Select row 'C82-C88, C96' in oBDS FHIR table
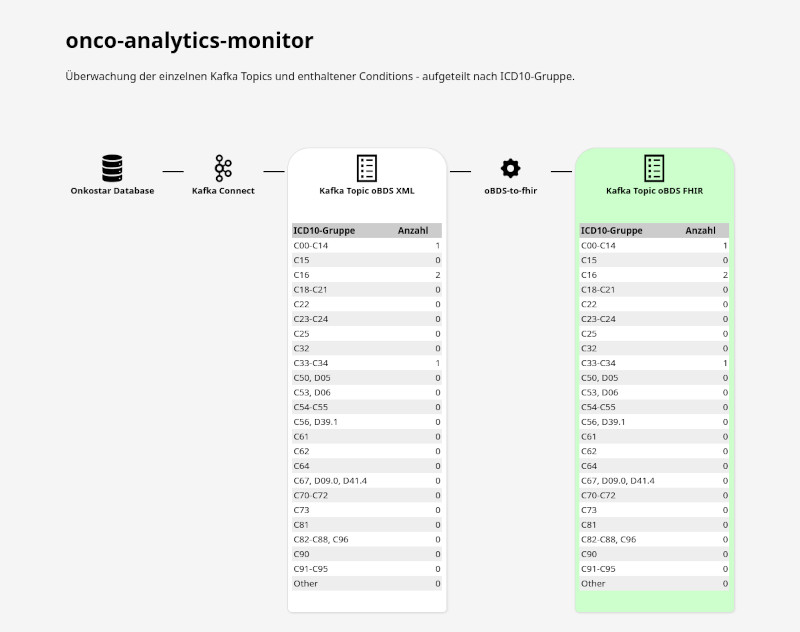The image size is (800, 632). click(x=654, y=540)
